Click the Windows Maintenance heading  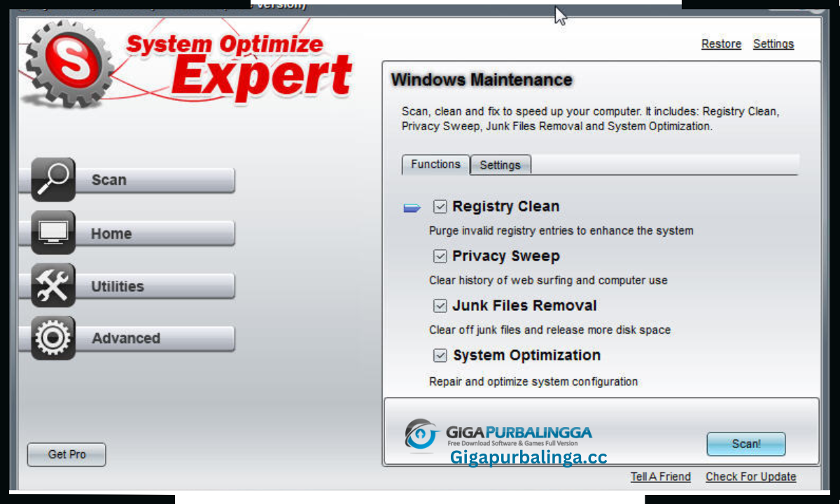coord(482,80)
